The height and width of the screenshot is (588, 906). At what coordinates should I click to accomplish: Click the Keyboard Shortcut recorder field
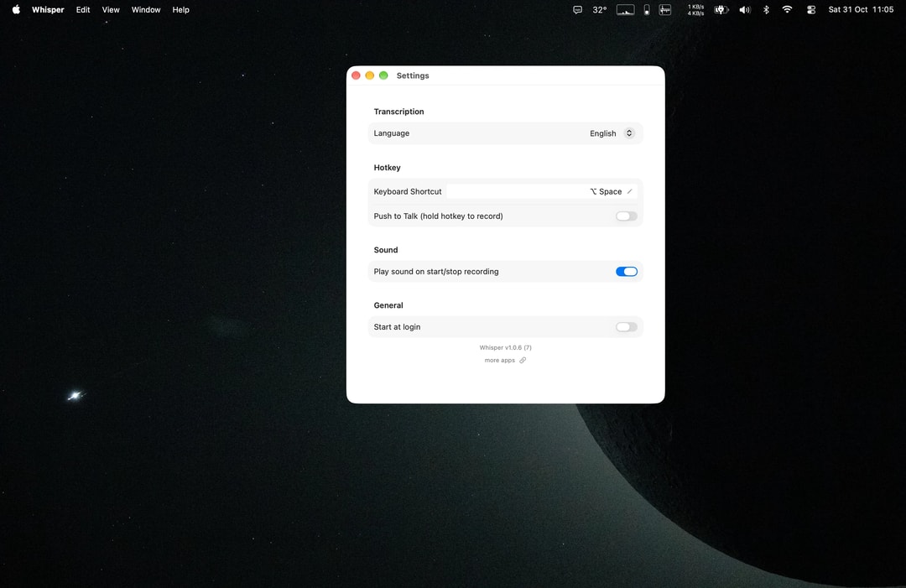[x=542, y=191]
